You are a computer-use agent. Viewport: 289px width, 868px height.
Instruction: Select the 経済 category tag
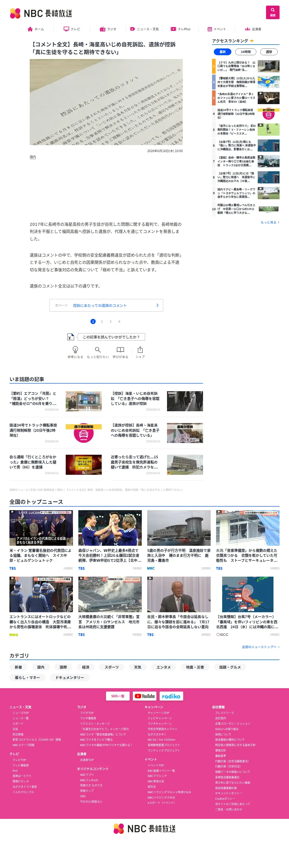click(86, 667)
